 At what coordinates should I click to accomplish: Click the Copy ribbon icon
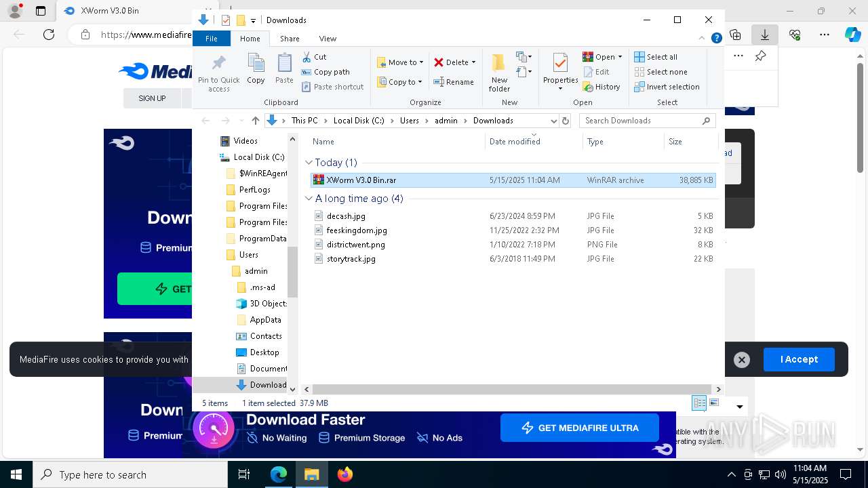tap(256, 69)
